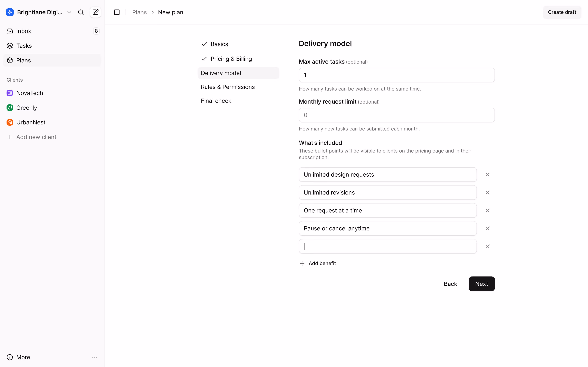Screen dimensions: 588x367
Task: Select the Rules & Permissions step
Action: [228, 87]
